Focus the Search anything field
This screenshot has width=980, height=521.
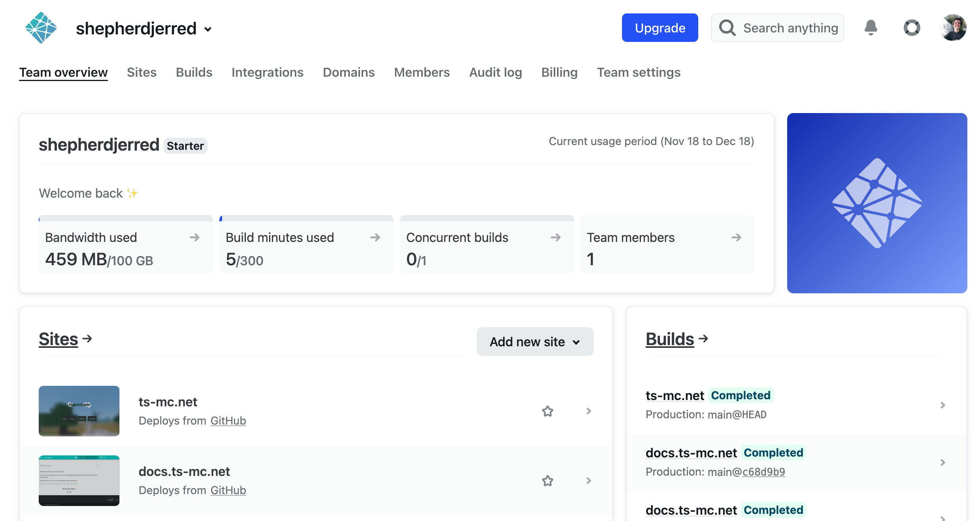point(790,28)
